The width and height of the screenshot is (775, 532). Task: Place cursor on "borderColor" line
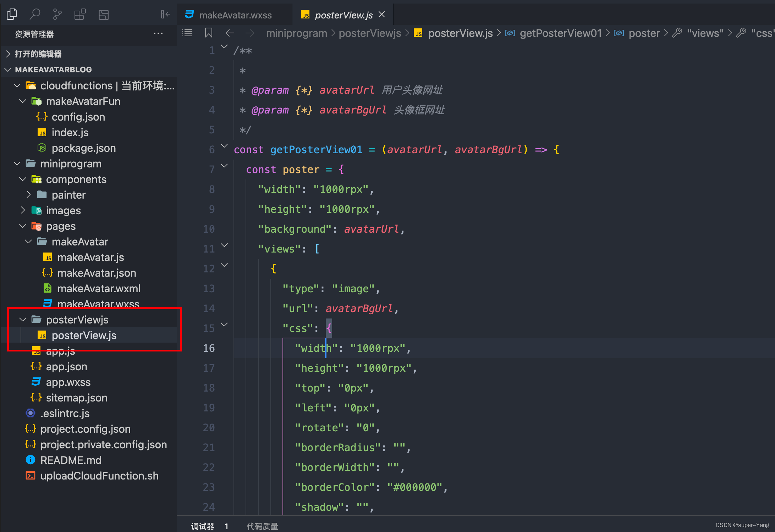tap(371, 487)
